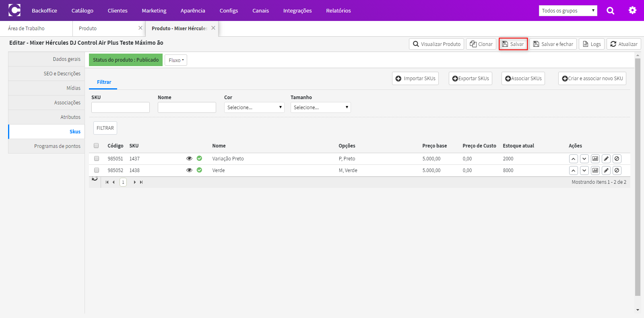Clone the product with Clonar
This screenshot has height=318, width=644.
coord(481,44)
